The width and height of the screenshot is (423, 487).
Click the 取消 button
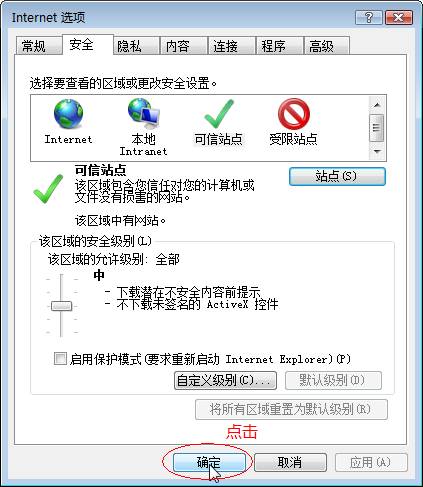click(290, 462)
